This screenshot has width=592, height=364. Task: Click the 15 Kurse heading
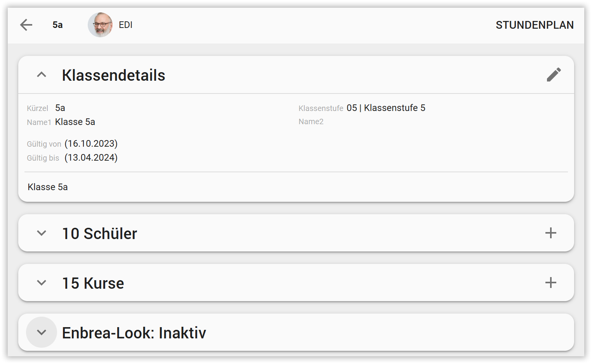click(93, 283)
